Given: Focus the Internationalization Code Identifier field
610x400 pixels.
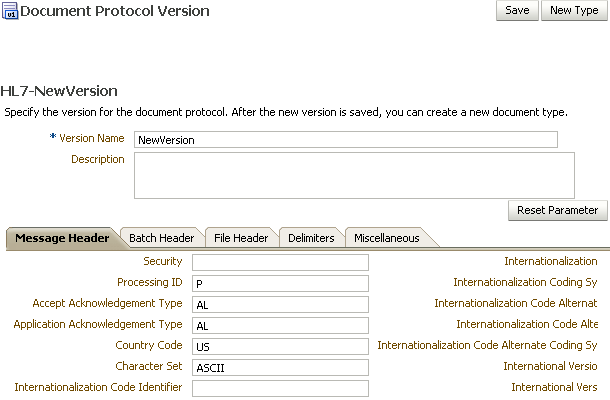Looking at the screenshot, I should point(280,388).
